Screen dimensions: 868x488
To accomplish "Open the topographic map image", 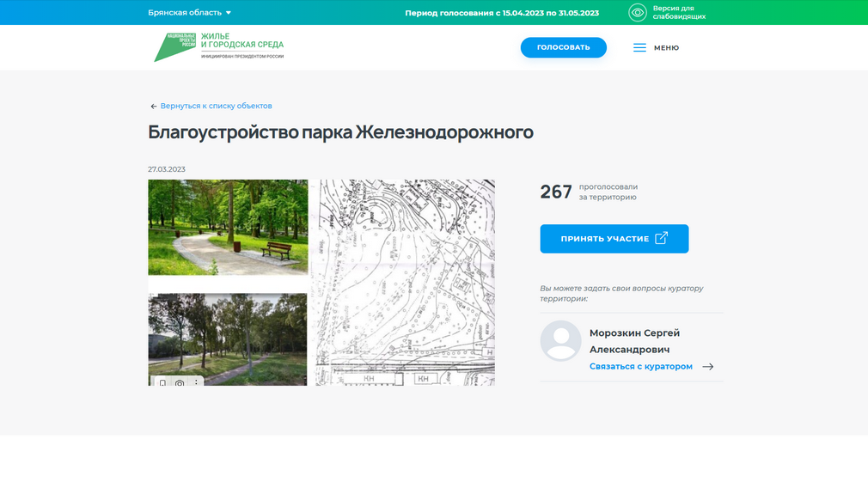I will point(405,282).
